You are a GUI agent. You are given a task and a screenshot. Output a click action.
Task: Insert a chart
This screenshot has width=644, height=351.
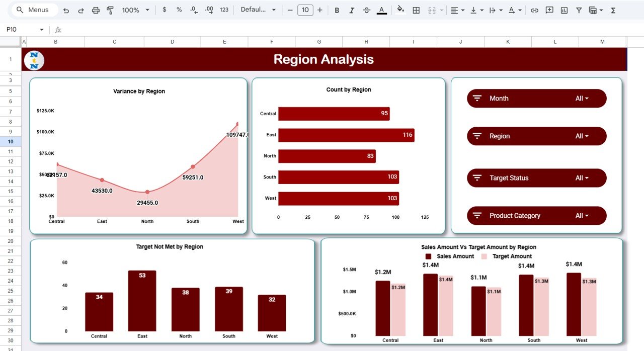tap(563, 10)
